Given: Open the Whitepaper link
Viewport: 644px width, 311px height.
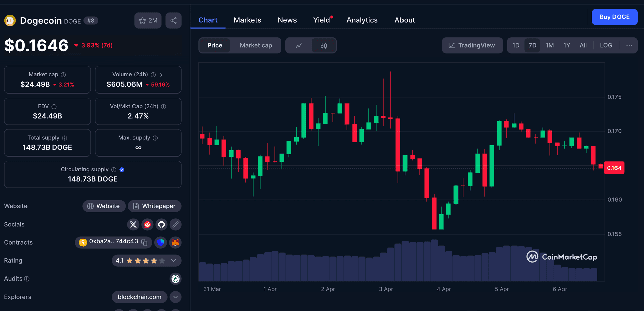Looking at the screenshot, I should coord(155,206).
